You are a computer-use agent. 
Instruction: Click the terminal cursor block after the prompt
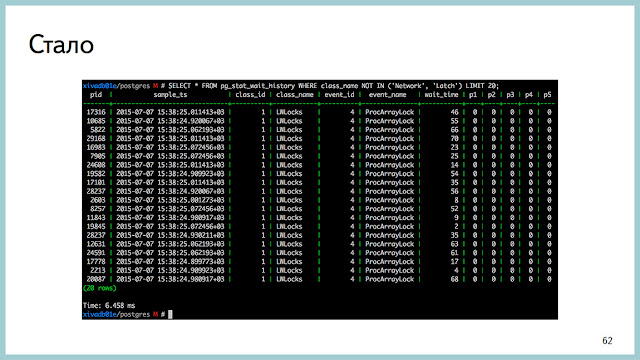170,314
